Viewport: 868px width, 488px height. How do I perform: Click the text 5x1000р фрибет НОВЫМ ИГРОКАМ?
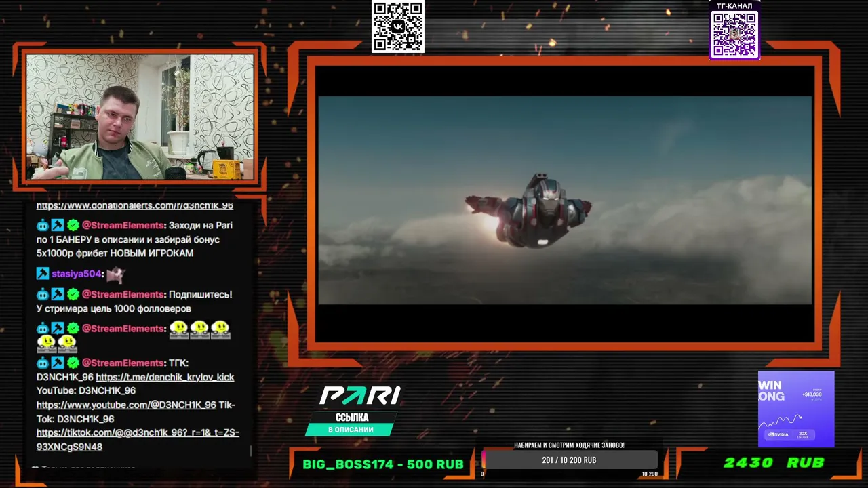115,253
